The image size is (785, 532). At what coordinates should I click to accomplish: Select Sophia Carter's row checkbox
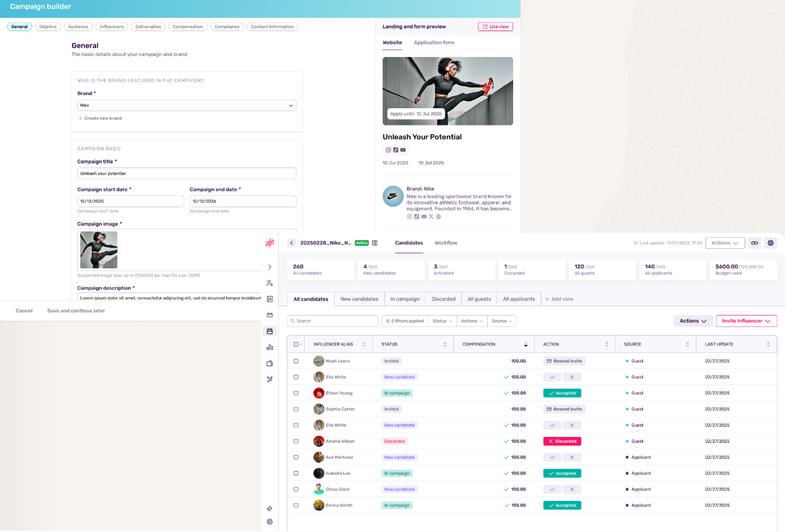[296, 409]
